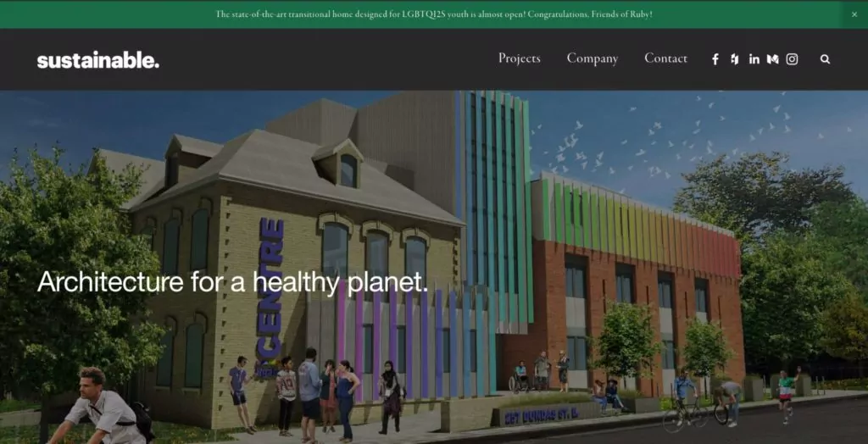The image size is (868, 444).
Task: Click the 'Architecture for a healthy planet.' headline
Action: [232, 281]
